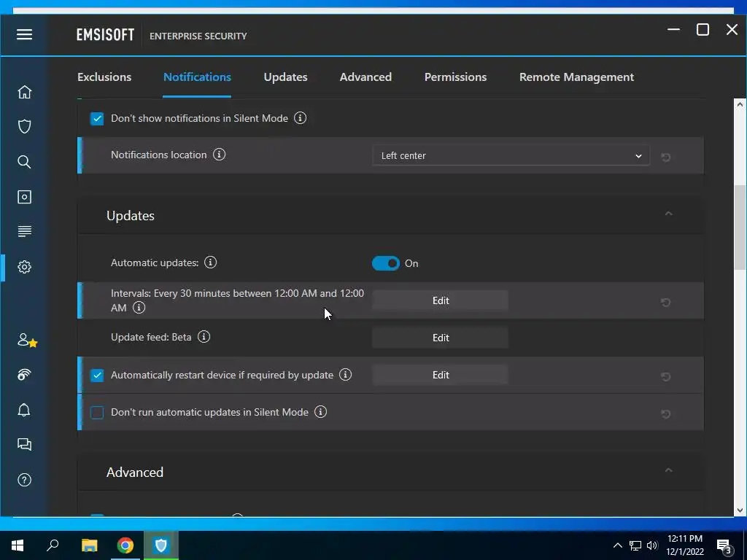747x560 pixels.
Task: Click the vertical scrollbar thumb
Action: pyautogui.click(x=740, y=227)
